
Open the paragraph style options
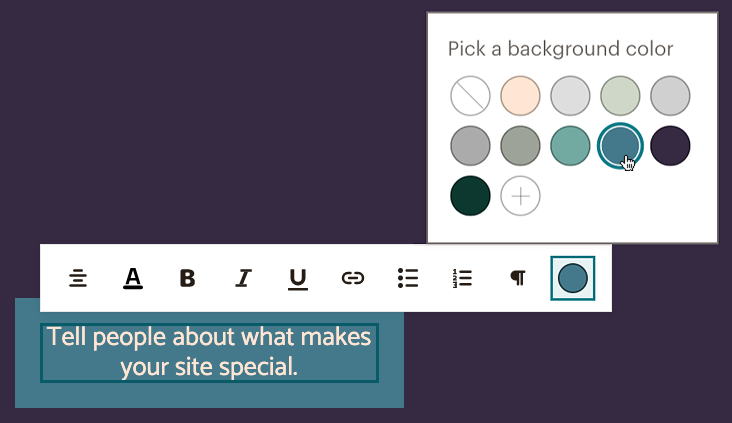[517, 278]
